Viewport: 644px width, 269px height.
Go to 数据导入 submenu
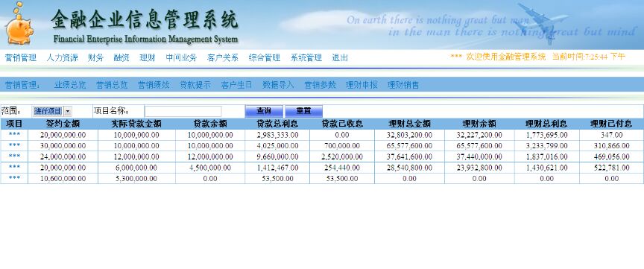coord(278,85)
